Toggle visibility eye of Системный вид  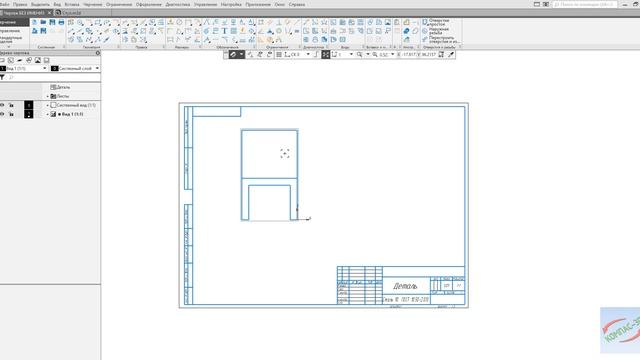pos(2,105)
